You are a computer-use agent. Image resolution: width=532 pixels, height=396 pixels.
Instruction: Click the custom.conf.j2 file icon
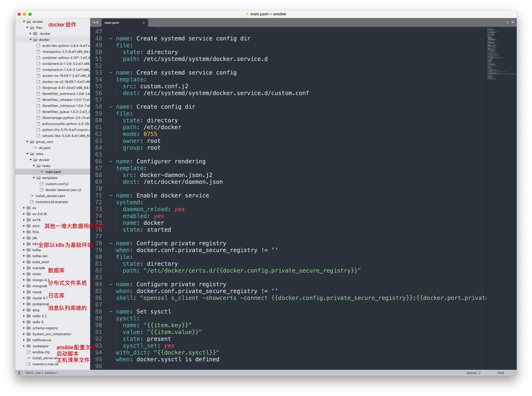[x=42, y=184]
